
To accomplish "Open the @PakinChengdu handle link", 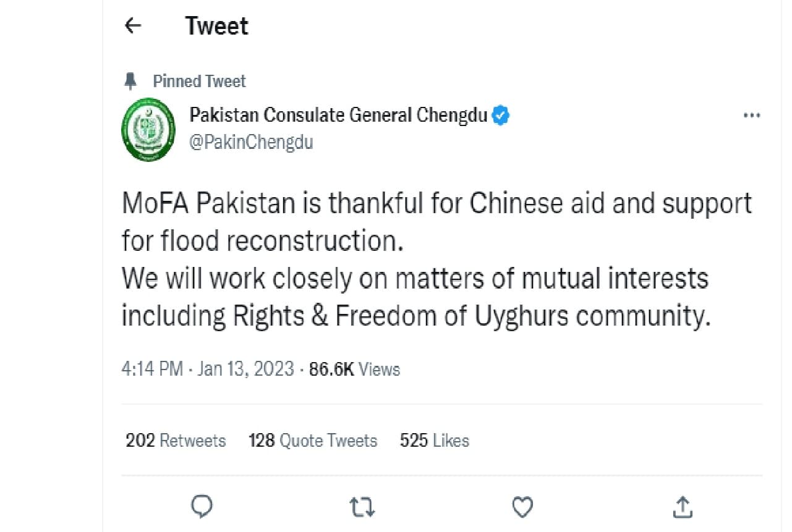I will tap(251, 142).
